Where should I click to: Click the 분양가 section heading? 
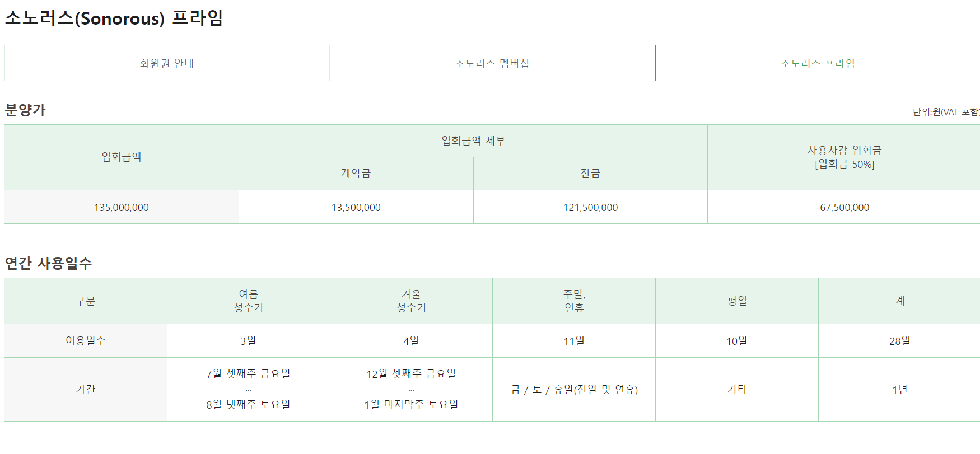click(25, 110)
